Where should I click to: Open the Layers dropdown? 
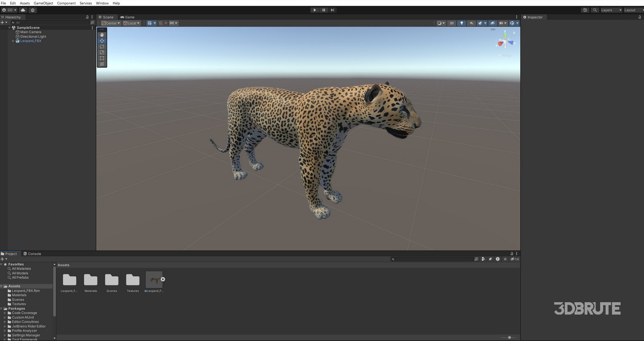pos(610,10)
